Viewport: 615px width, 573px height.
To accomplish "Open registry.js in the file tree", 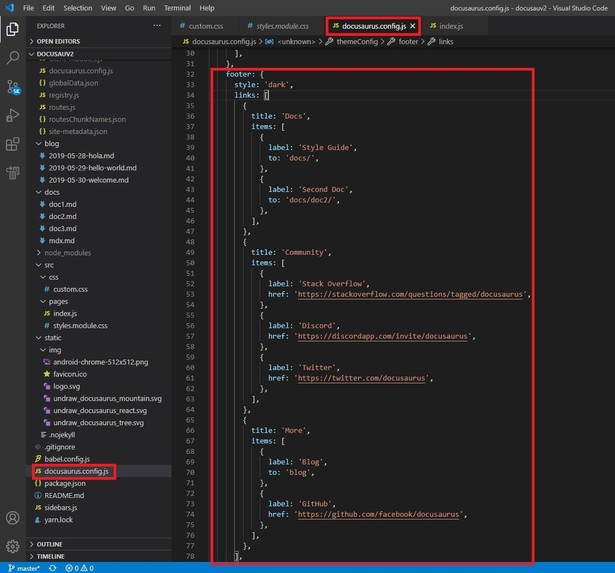I will 64,95.
